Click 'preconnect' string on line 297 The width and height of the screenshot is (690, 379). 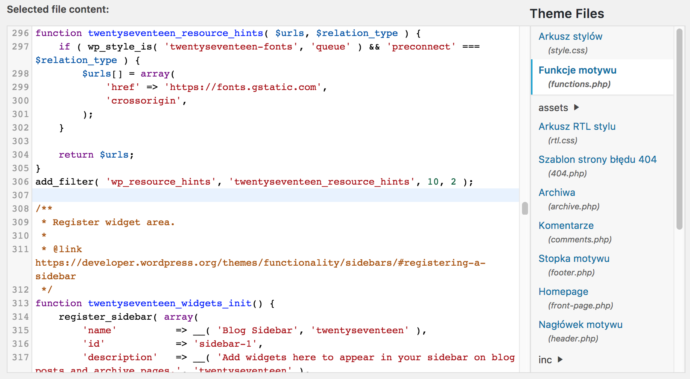421,47
